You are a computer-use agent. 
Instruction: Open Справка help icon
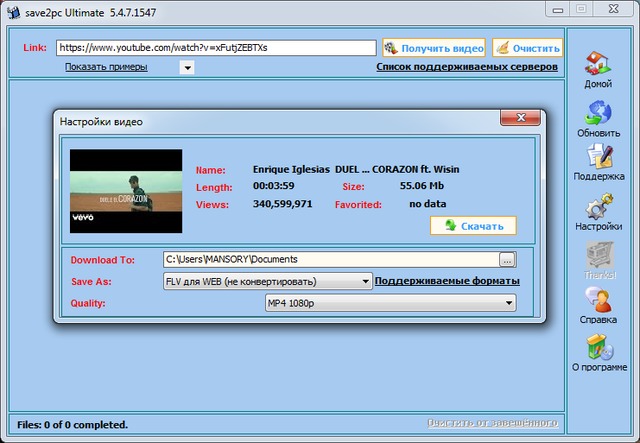coord(598,302)
